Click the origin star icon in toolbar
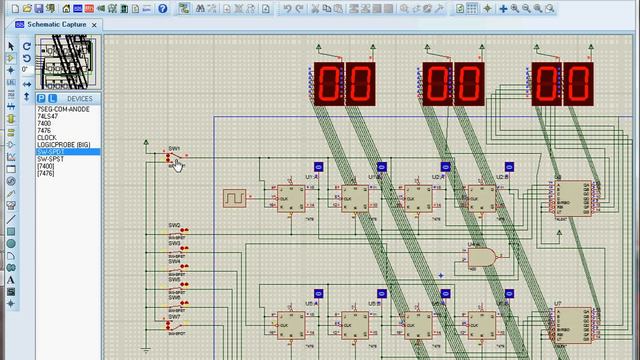The height and width of the screenshot is (360, 640). [487, 8]
